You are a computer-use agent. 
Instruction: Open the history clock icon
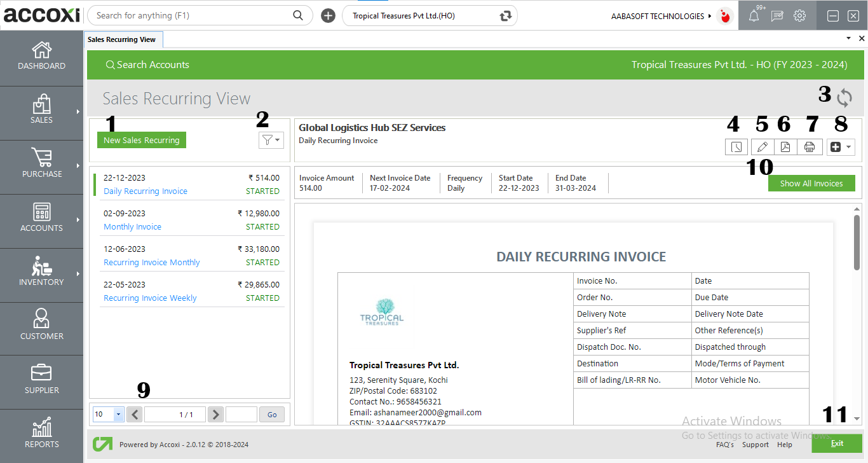(x=736, y=147)
